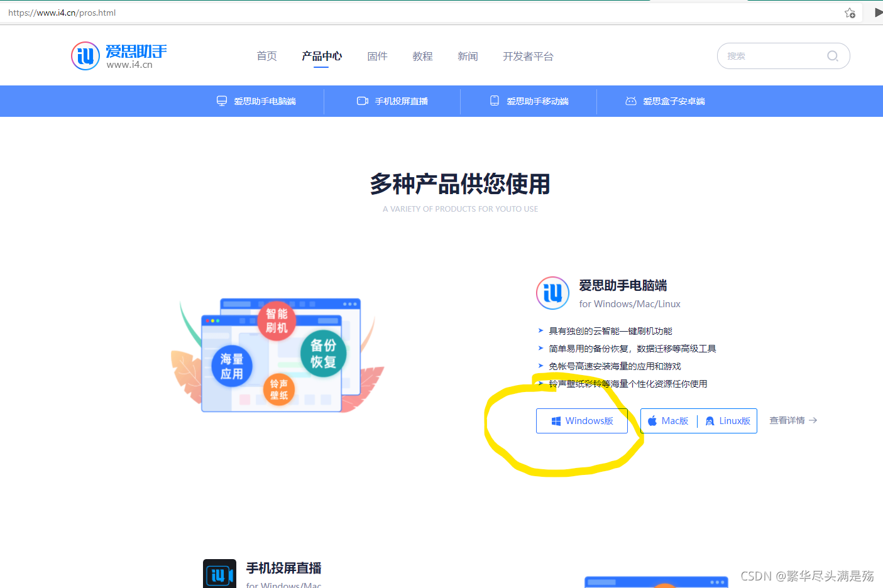Click the 智能刷机 circle in the illustration
This screenshot has height=588, width=883.
click(277, 320)
